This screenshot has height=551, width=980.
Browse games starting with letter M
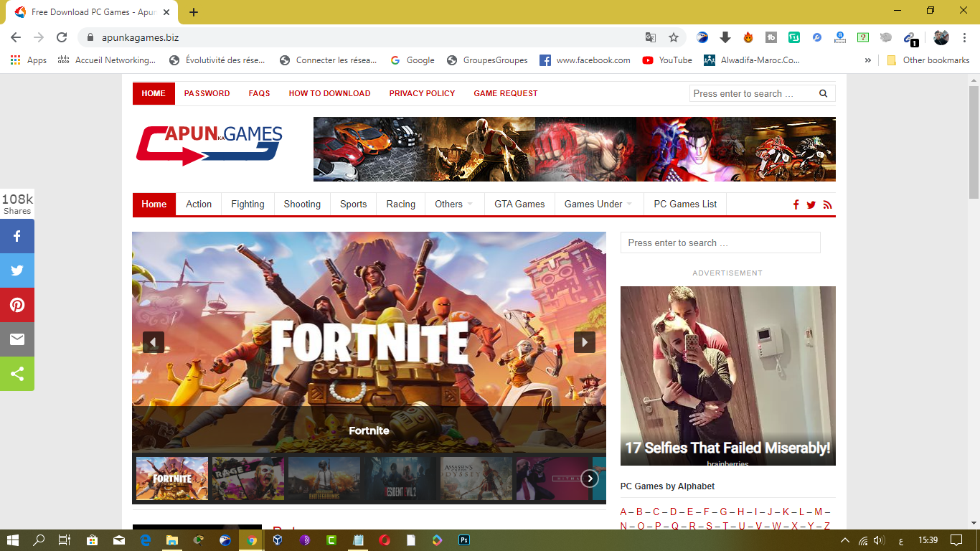[818, 512]
